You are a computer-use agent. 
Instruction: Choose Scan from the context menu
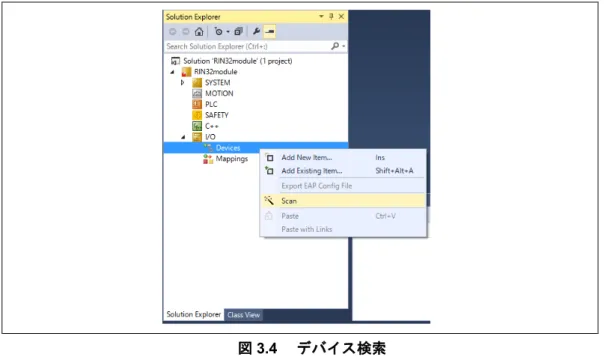click(x=343, y=201)
